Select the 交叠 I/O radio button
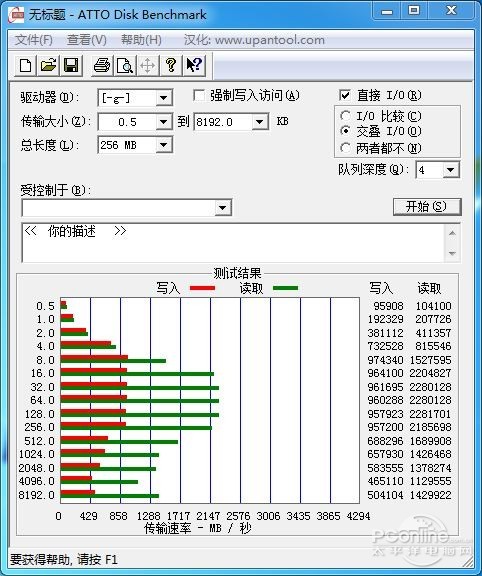 (345, 131)
